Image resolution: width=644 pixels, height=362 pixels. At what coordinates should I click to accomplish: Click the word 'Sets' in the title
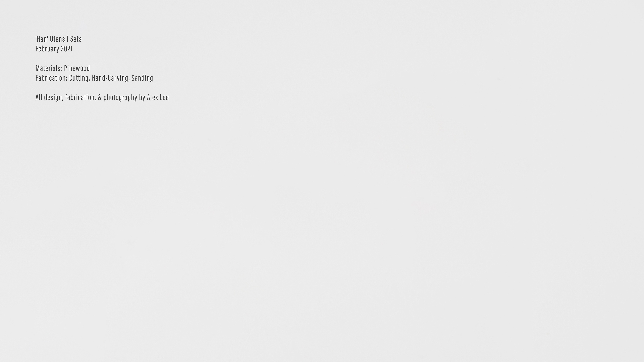76,39
